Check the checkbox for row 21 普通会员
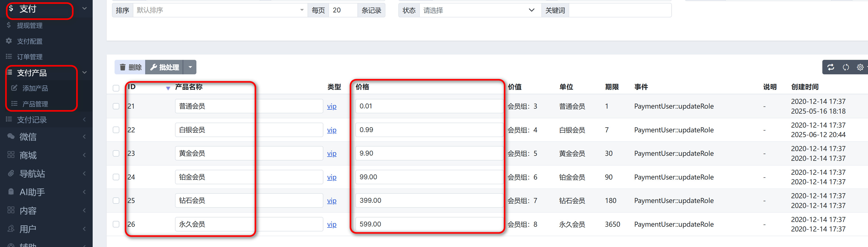Viewport: 868px width, 247px height. point(116,106)
